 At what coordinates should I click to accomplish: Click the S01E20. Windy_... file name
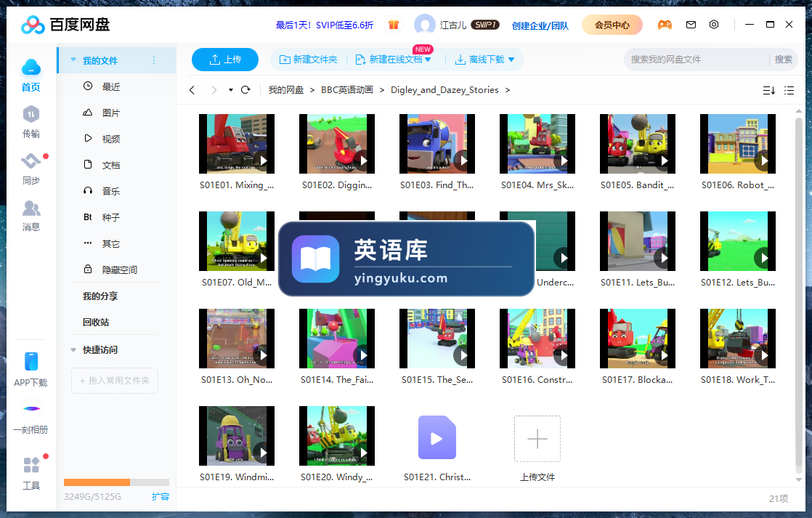pyautogui.click(x=336, y=477)
